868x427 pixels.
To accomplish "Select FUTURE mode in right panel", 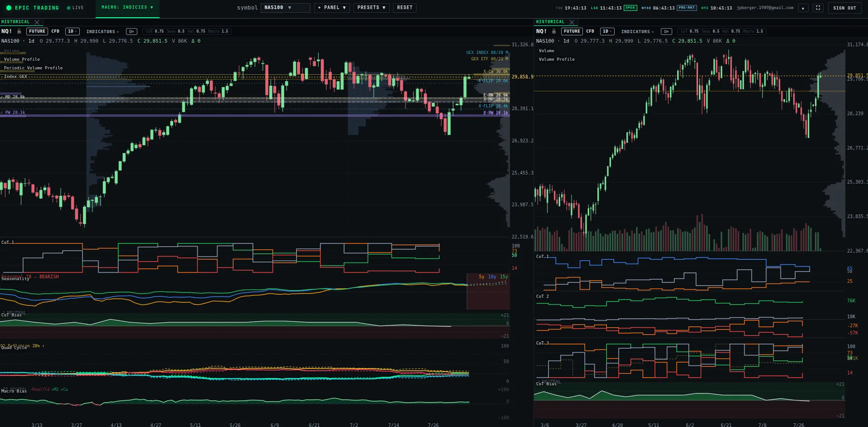I will 572,31.
